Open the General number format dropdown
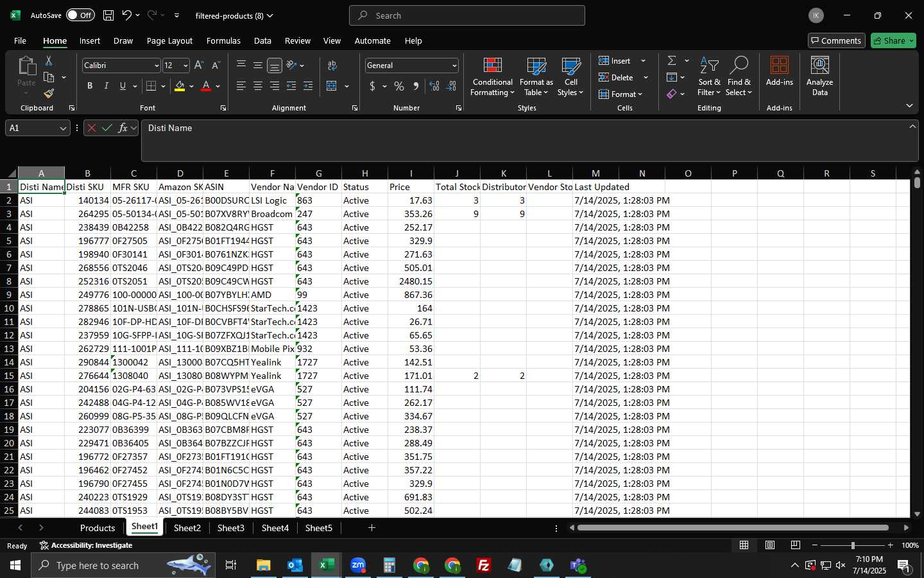The image size is (924, 578). (x=454, y=66)
